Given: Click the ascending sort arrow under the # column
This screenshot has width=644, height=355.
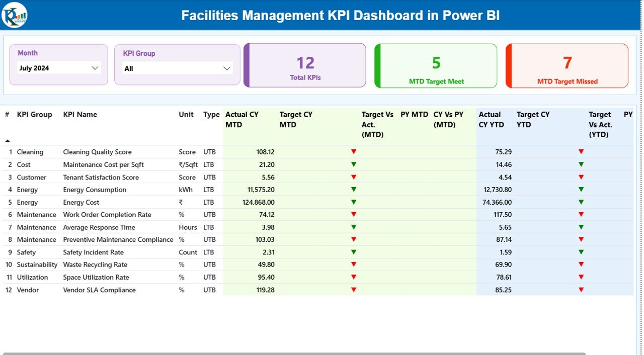Looking at the screenshot, I should (x=7, y=140).
